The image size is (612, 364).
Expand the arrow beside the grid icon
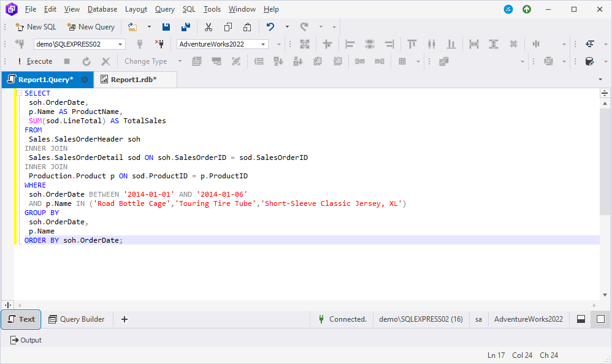418,61
